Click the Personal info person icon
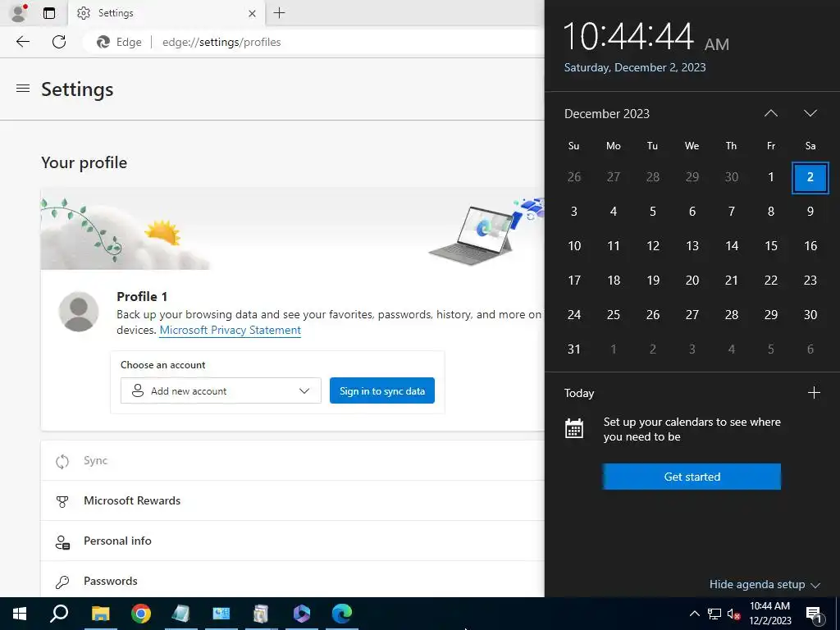 coord(62,541)
